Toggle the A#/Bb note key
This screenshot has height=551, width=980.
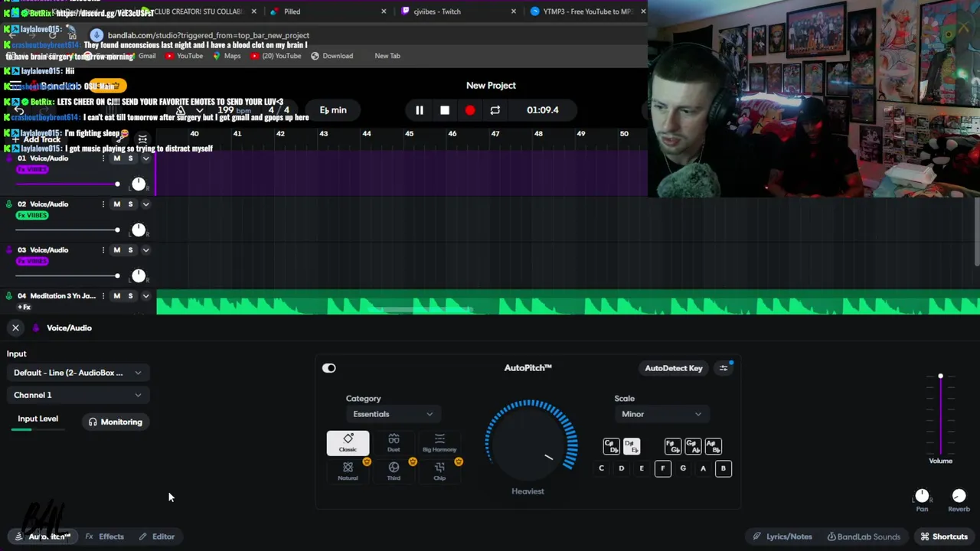[714, 446]
